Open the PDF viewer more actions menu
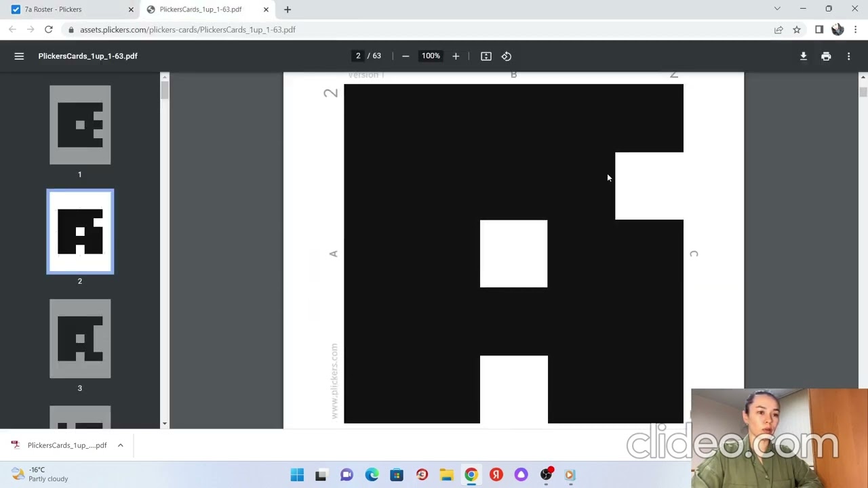The height and width of the screenshot is (488, 868). pyautogui.click(x=848, y=56)
